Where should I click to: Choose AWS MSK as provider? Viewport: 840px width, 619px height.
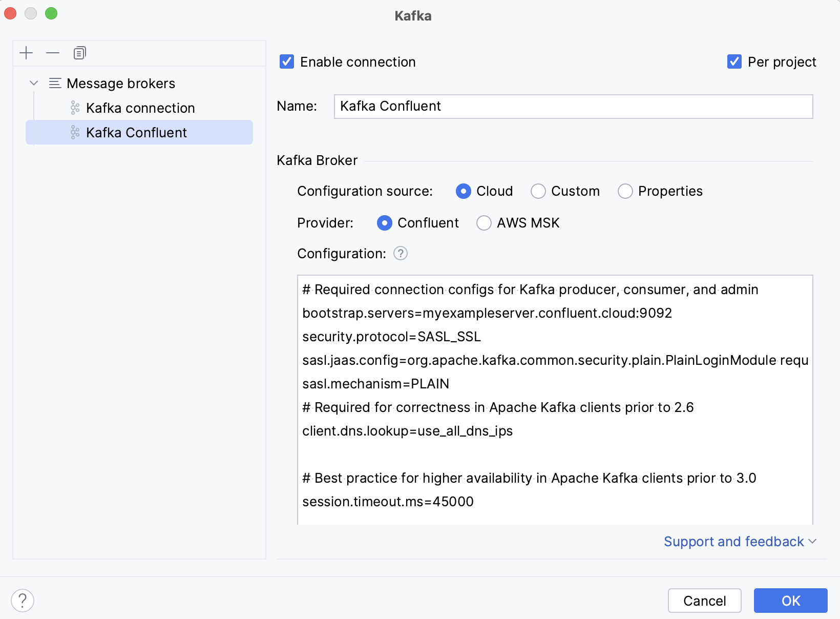point(484,223)
